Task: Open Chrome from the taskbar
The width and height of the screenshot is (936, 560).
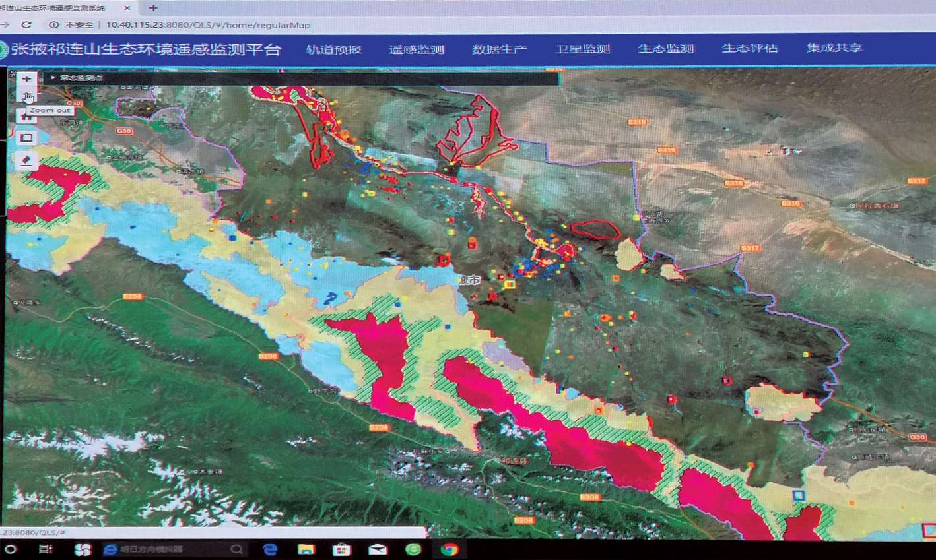Action: (x=450, y=549)
